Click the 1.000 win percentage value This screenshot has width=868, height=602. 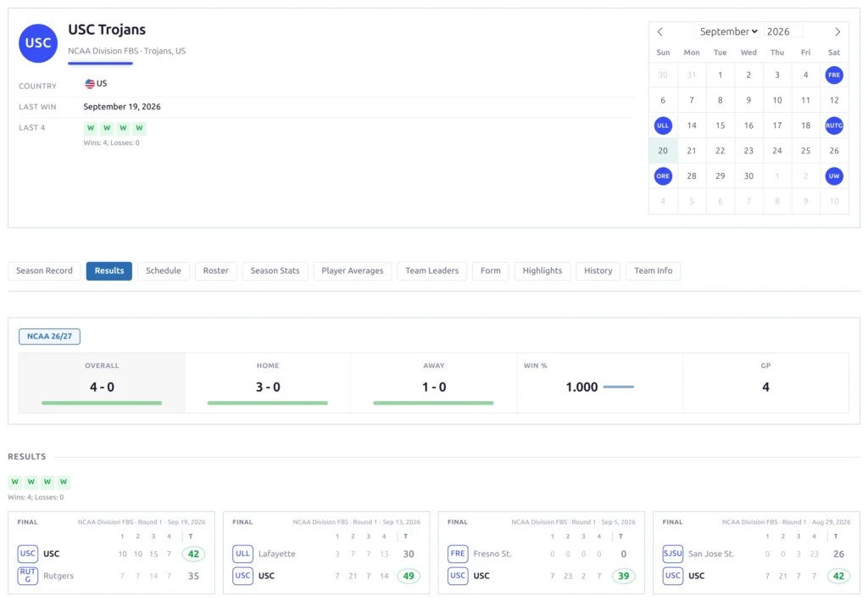[x=581, y=387]
